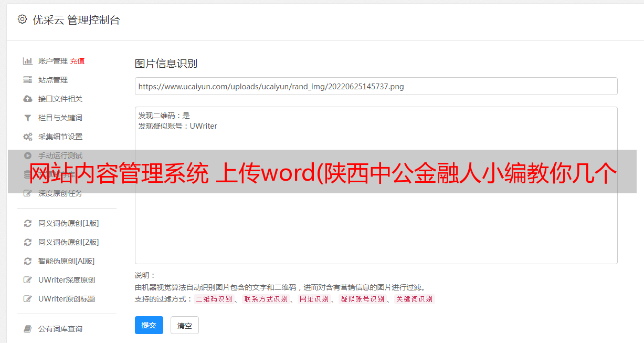Select 手动运行测试 menu entry
The width and height of the screenshot is (644, 343).
point(60,155)
